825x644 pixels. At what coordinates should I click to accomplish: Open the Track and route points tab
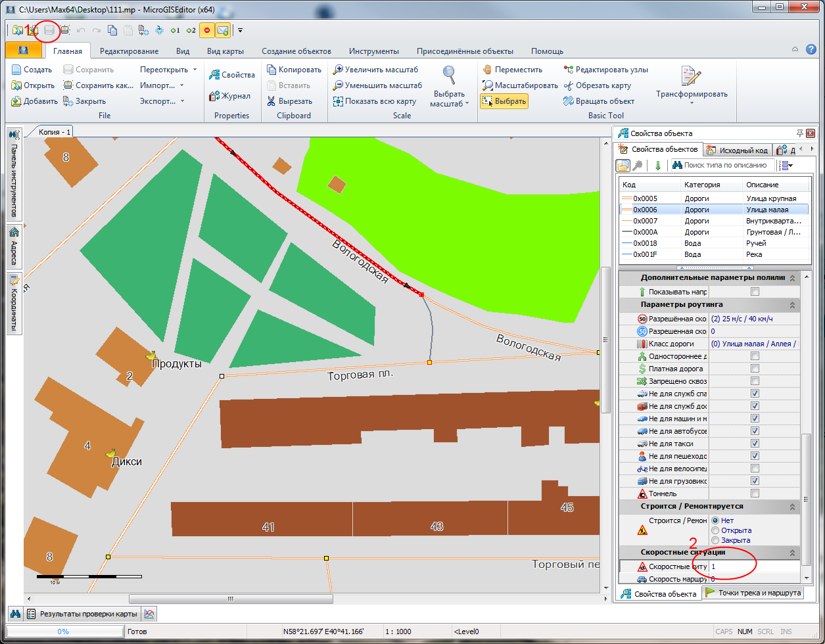pyautogui.click(x=753, y=593)
